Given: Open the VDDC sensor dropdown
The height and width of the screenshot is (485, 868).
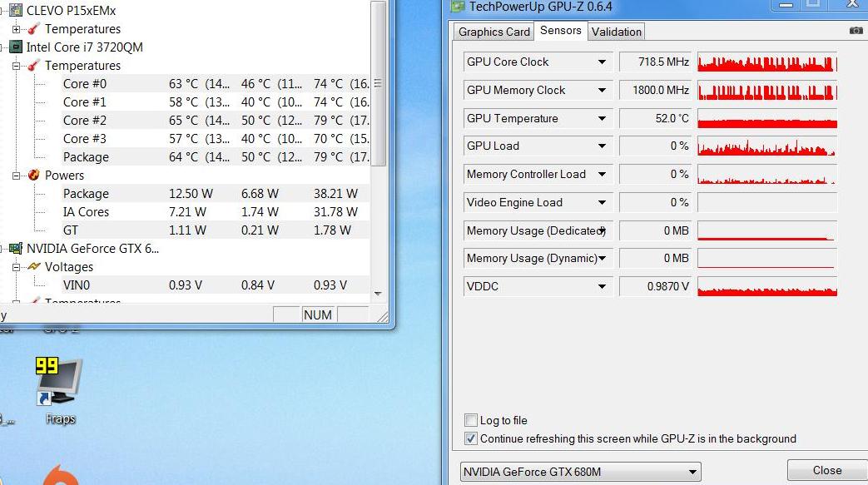Looking at the screenshot, I should click(602, 287).
